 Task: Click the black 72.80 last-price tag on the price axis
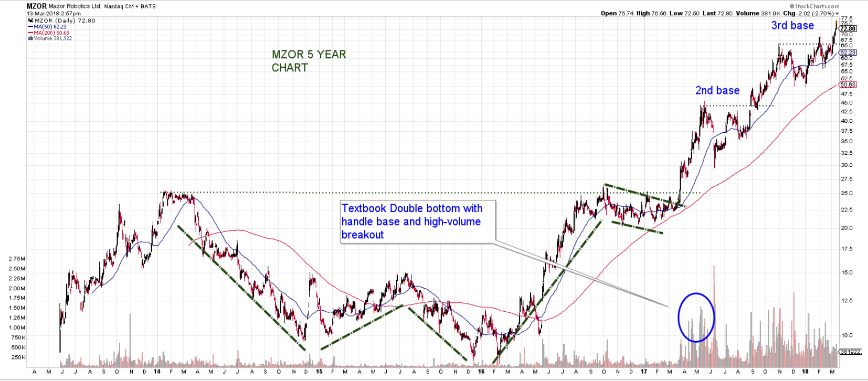pos(848,29)
